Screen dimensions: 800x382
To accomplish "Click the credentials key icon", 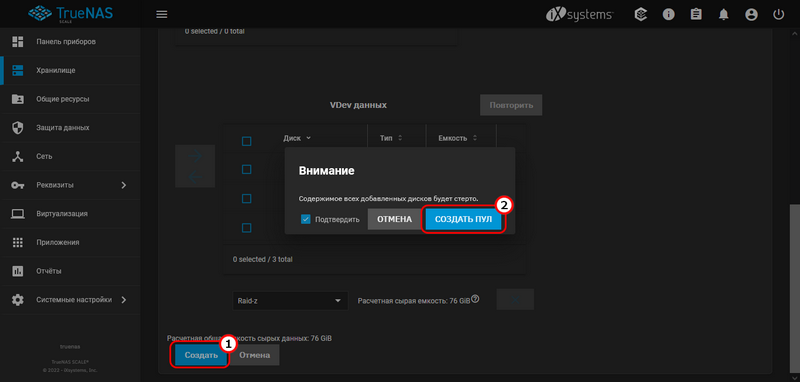I will [18, 185].
